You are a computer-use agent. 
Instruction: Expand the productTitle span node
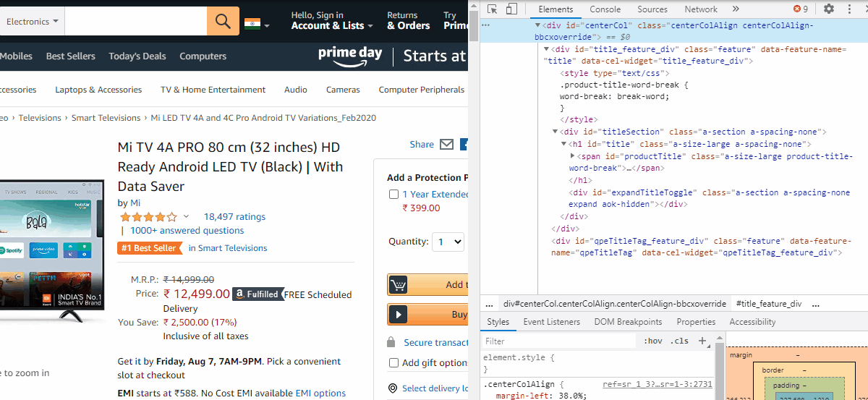[573, 156]
